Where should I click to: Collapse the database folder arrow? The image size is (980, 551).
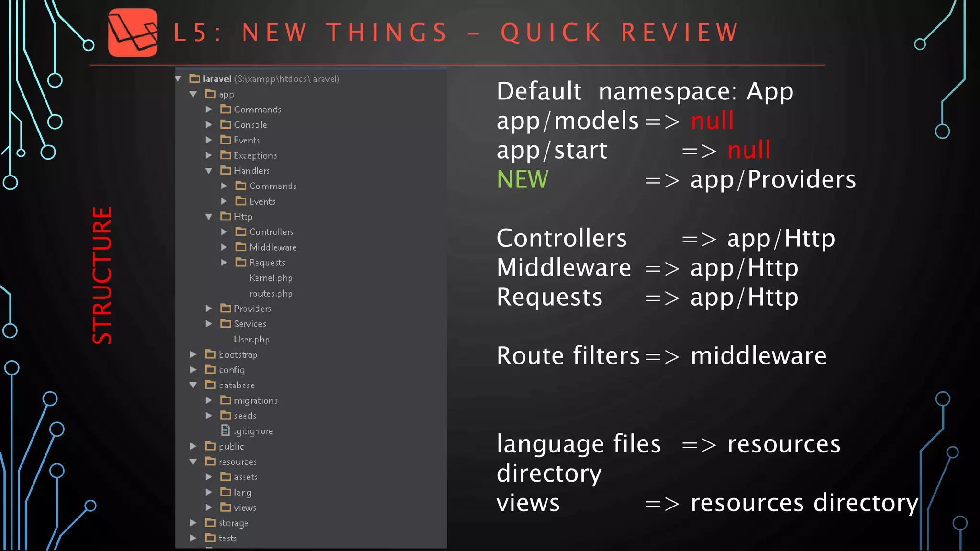tap(193, 385)
